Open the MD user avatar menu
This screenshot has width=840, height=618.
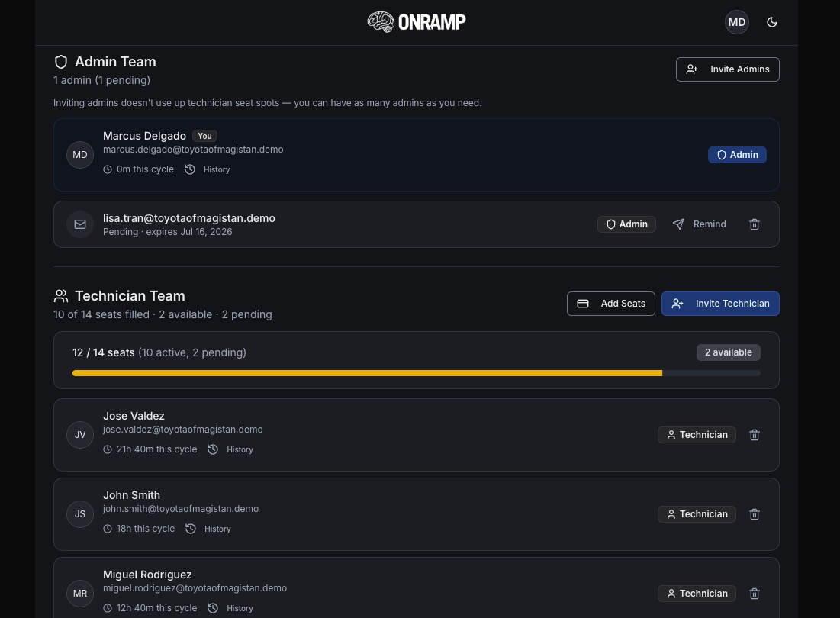tap(736, 22)
